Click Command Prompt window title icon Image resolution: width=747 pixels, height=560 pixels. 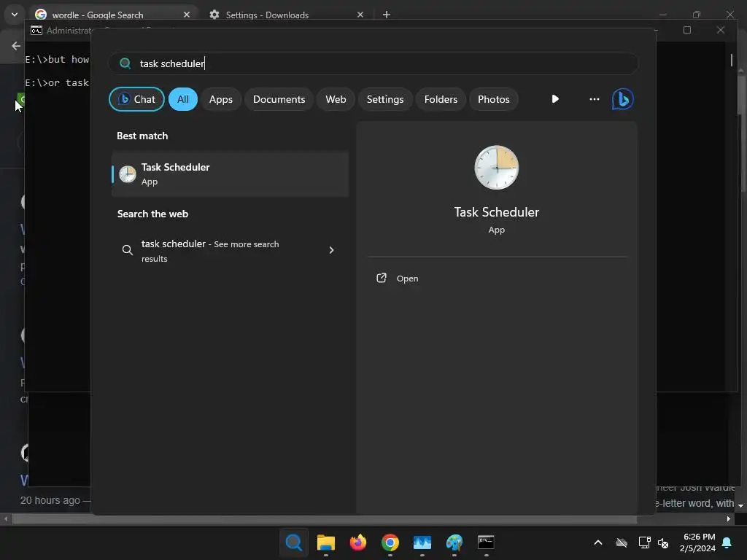[x=36, y=31]
